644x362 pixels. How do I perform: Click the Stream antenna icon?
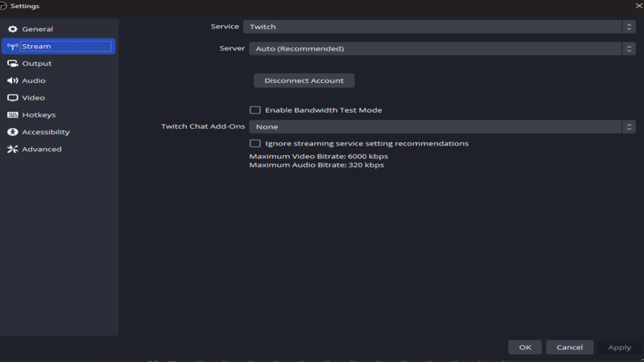coord(12,47)
